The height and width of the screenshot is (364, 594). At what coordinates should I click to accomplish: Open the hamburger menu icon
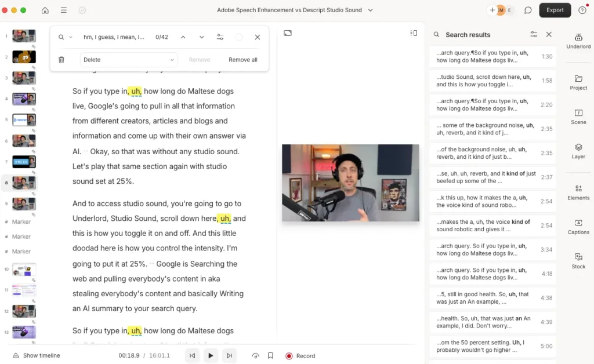point(64,10)
